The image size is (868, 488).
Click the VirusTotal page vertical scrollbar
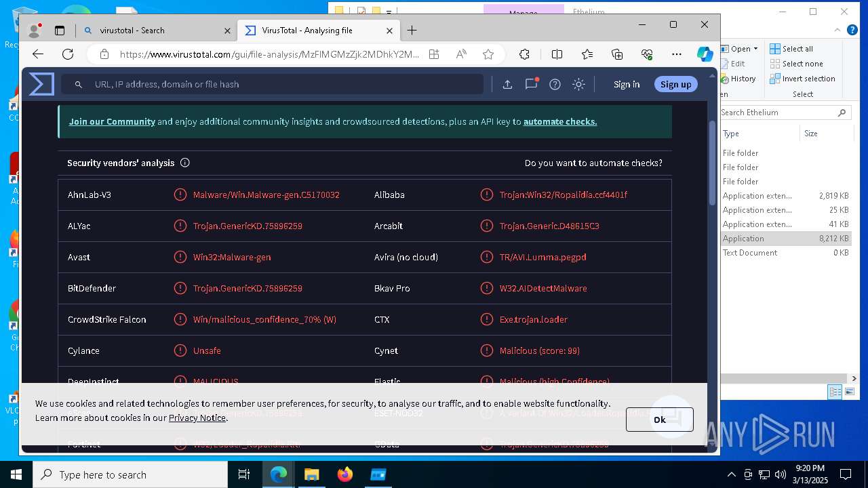(712, 163)
